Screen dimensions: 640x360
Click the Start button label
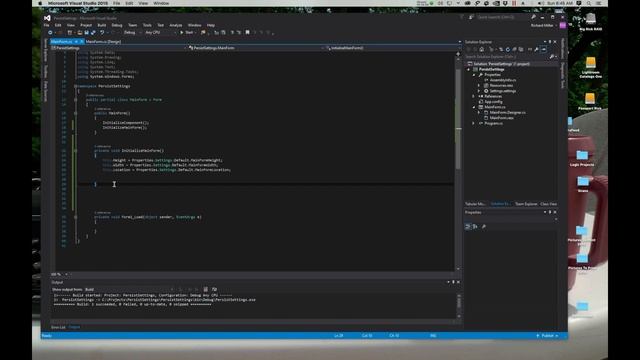coord(189,32)
